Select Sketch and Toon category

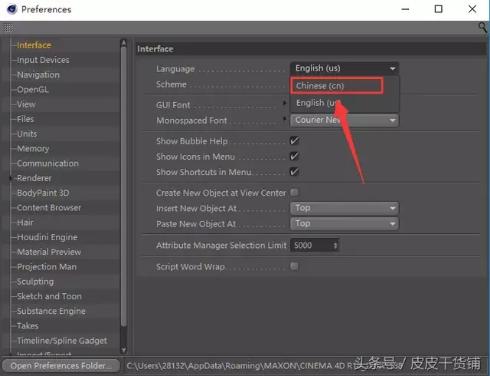point(49,296)
